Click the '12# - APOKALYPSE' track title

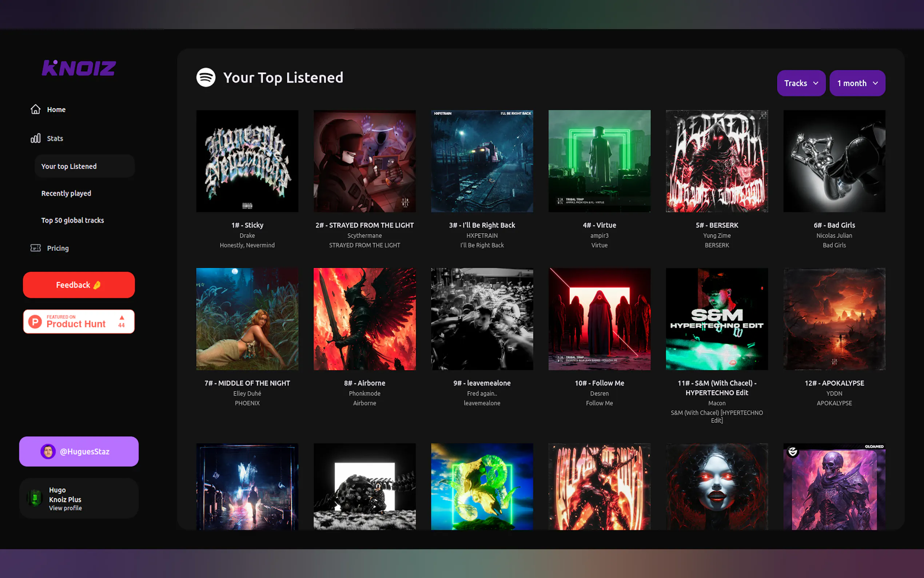[x=834, y=383]
